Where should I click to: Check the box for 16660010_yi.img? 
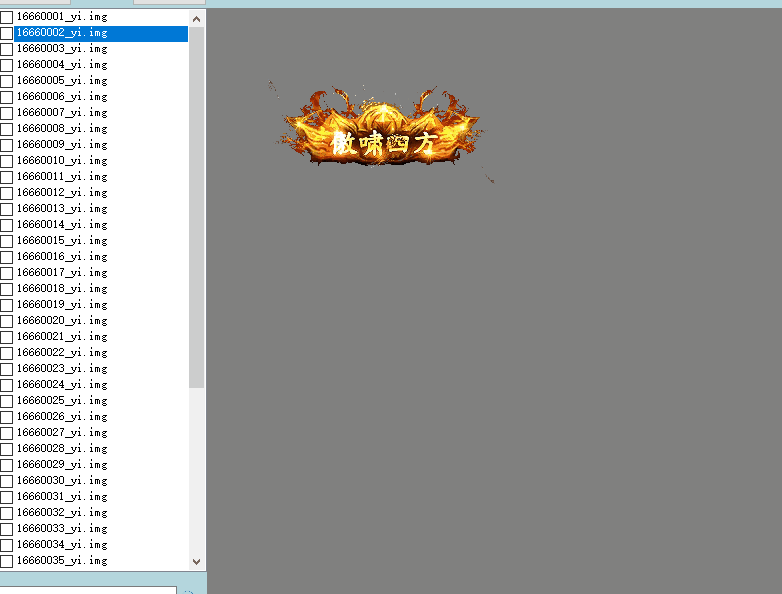pyautogui.click(x=6, y=161)
